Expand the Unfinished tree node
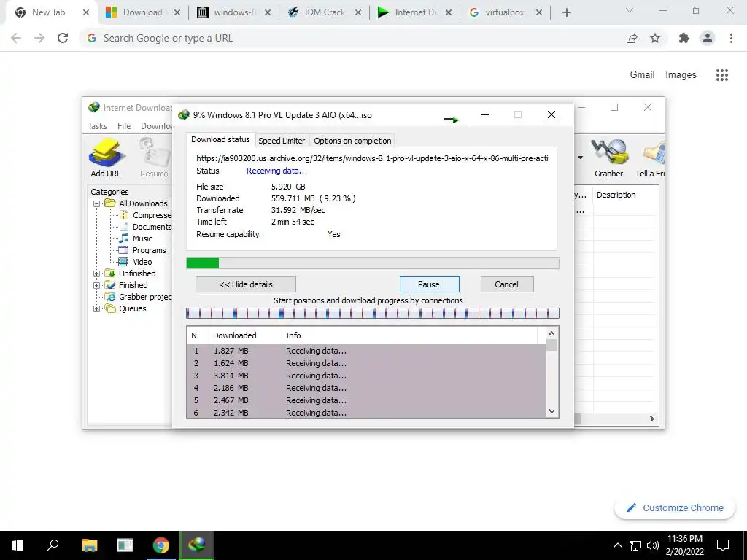The width and height of the screenshot is (747, 560). click(x=97, y=273)
